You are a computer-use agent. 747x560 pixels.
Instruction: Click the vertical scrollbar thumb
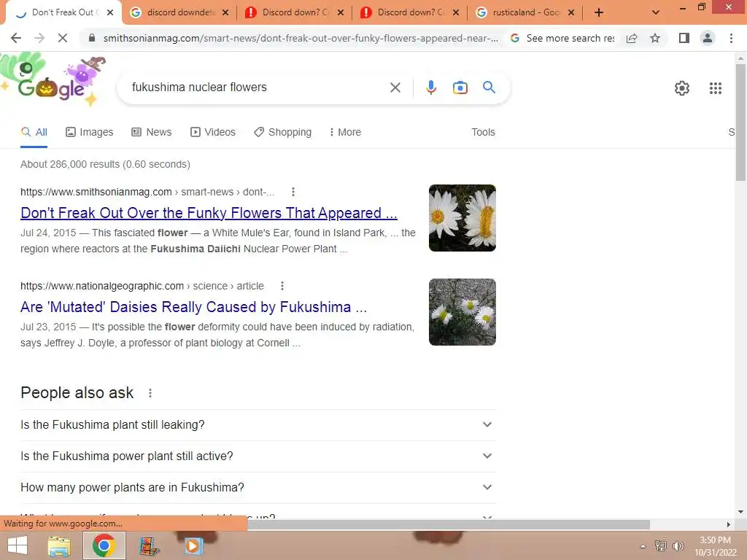tap(740, 122)
